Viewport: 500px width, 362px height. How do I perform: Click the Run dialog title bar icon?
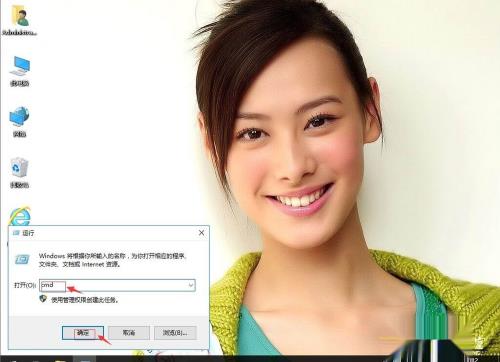tap(16, 233)
